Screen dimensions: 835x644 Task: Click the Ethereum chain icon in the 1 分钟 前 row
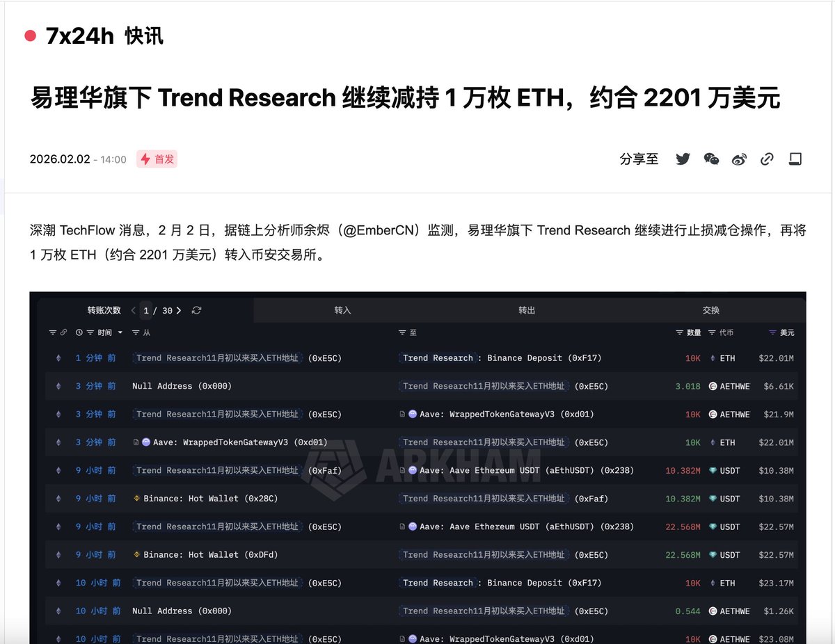pos(58,358)
